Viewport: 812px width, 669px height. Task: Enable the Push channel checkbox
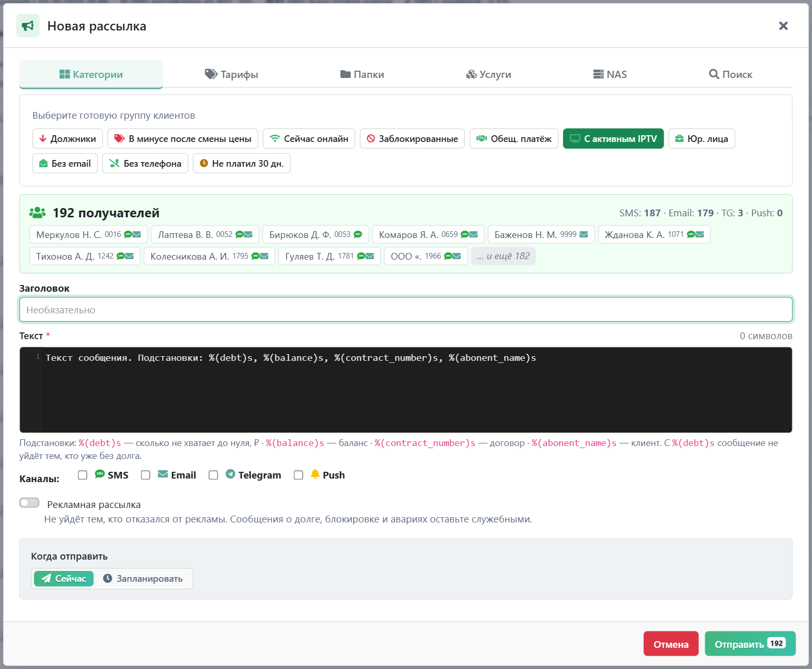299,475
